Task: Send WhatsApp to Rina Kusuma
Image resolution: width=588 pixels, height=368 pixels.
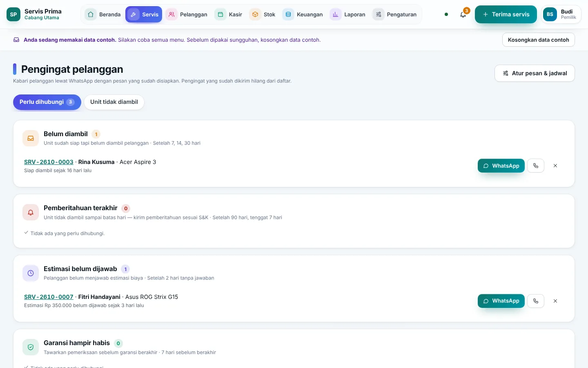Action: (501, 166)
